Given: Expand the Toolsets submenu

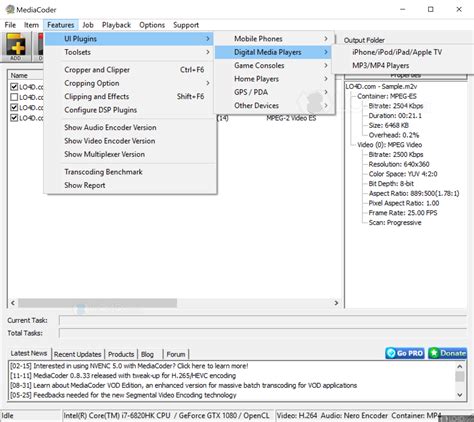Looking at the screenshot, I should tap(129, 52).
